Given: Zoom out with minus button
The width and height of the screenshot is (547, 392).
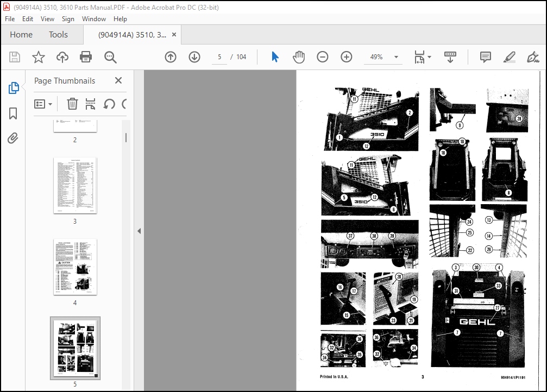Looking at the screenshot, I should tap(322, 57).
